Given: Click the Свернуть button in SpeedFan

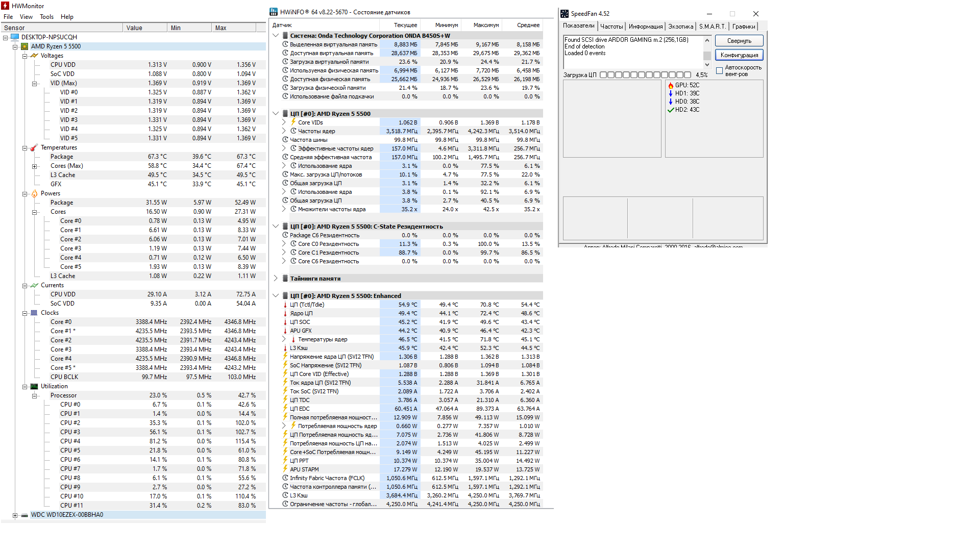Looking at the screenshot, I should (x=739, y=41).
